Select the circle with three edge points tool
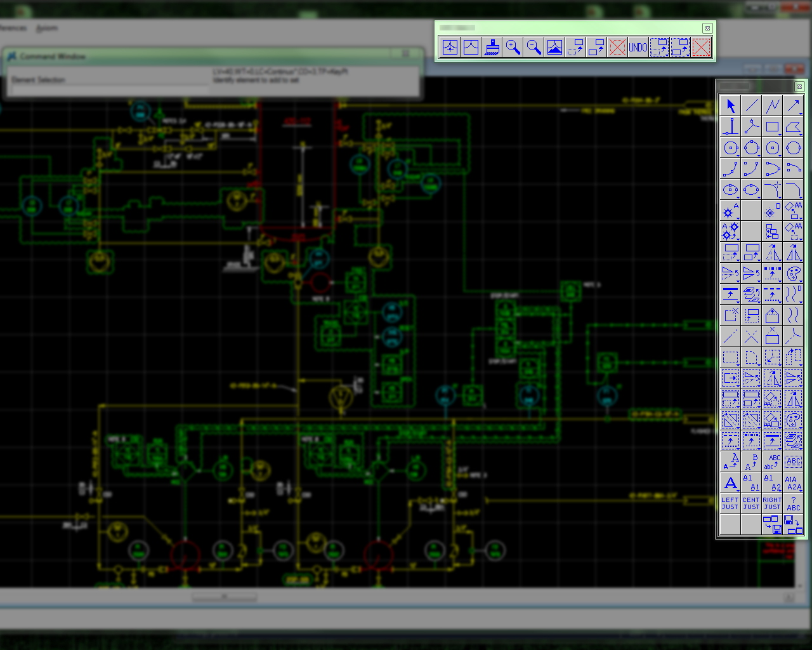 click(752, 147)
